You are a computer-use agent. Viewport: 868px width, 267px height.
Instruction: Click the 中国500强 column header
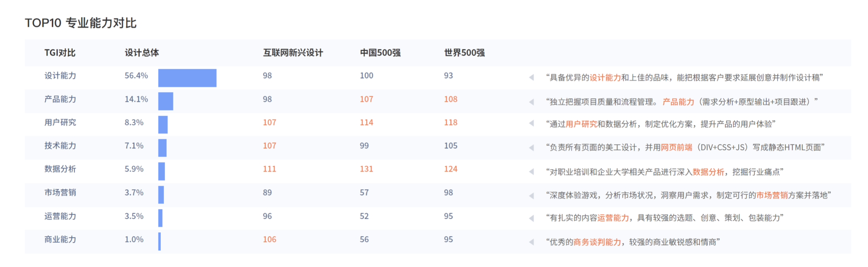coord(380,53)
